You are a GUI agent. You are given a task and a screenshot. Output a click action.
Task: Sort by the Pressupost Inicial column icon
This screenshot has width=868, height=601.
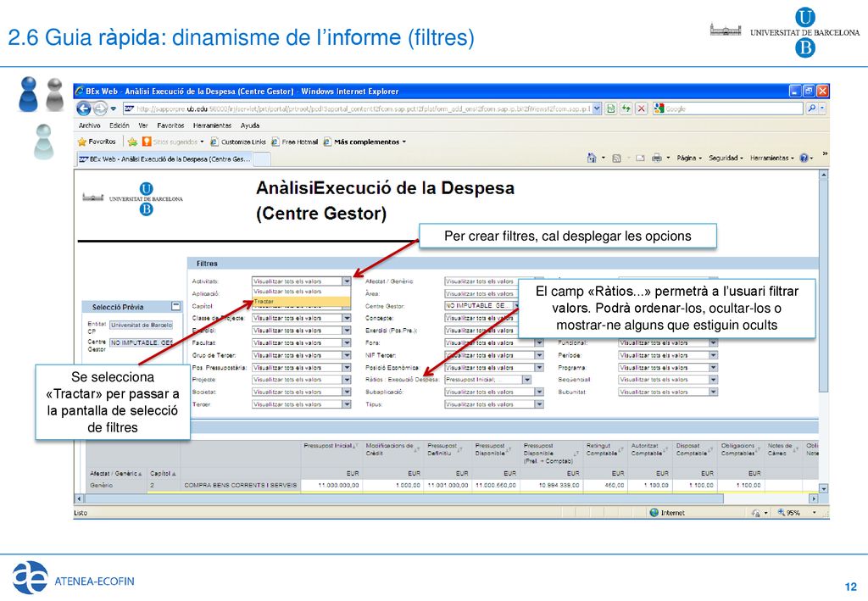coord(356,446)
